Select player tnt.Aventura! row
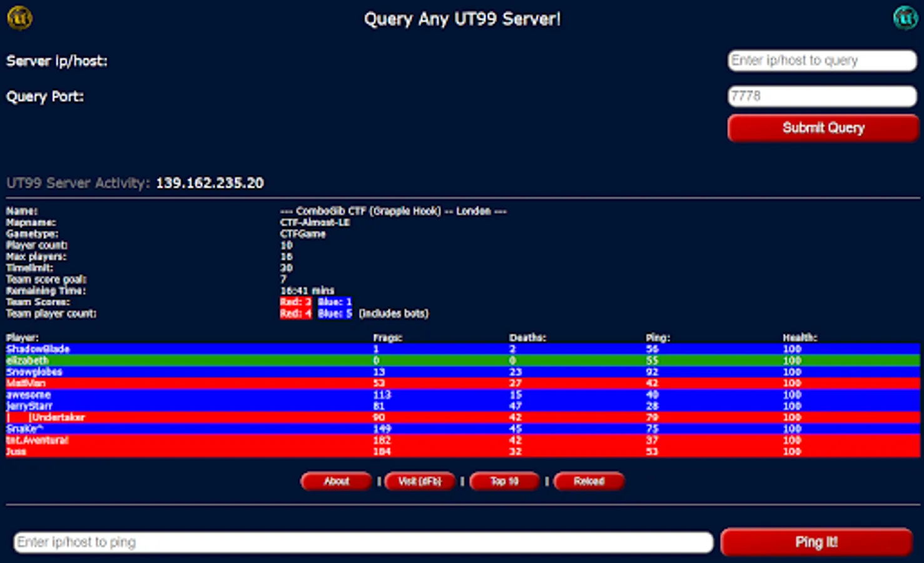This screenshot has height=563, width=924. 462,440
